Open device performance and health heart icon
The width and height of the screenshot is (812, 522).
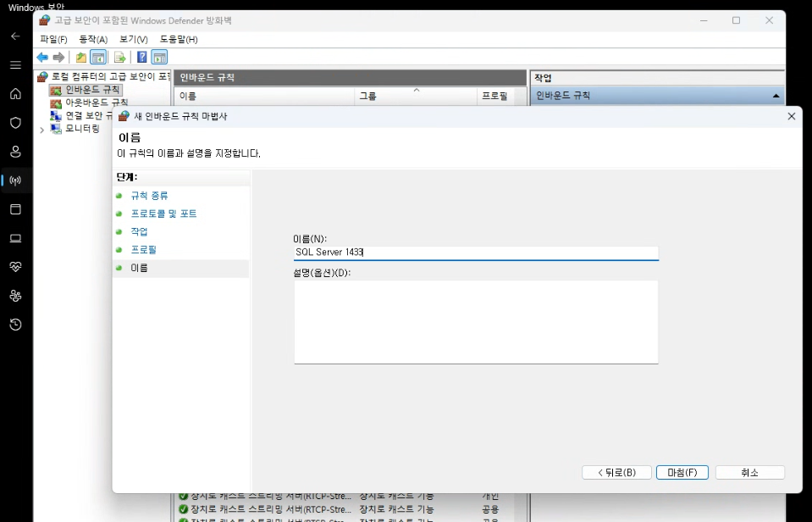(15, 266)
